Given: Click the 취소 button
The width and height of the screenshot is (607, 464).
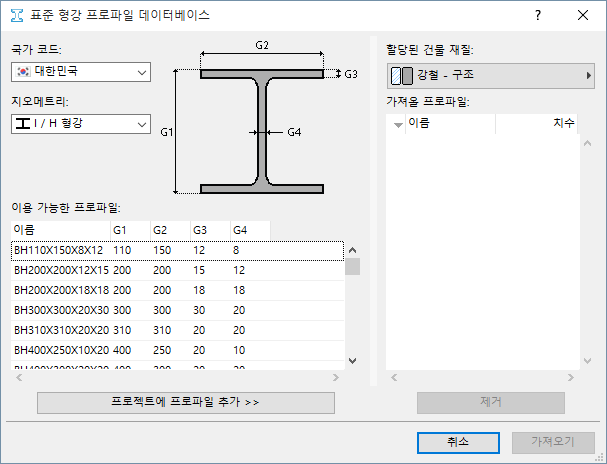Looking at the screenshot, I should [x=458, y=442].
